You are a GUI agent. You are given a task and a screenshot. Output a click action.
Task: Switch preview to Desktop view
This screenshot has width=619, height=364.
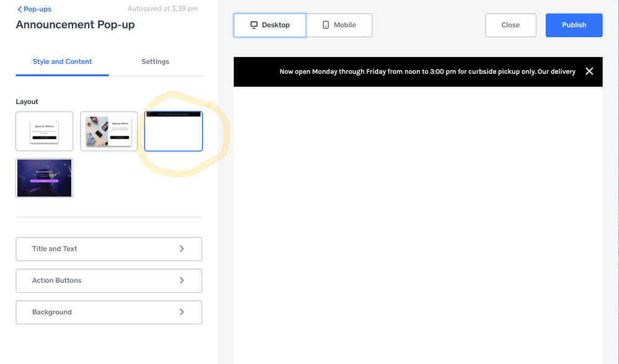click(270, 25)
